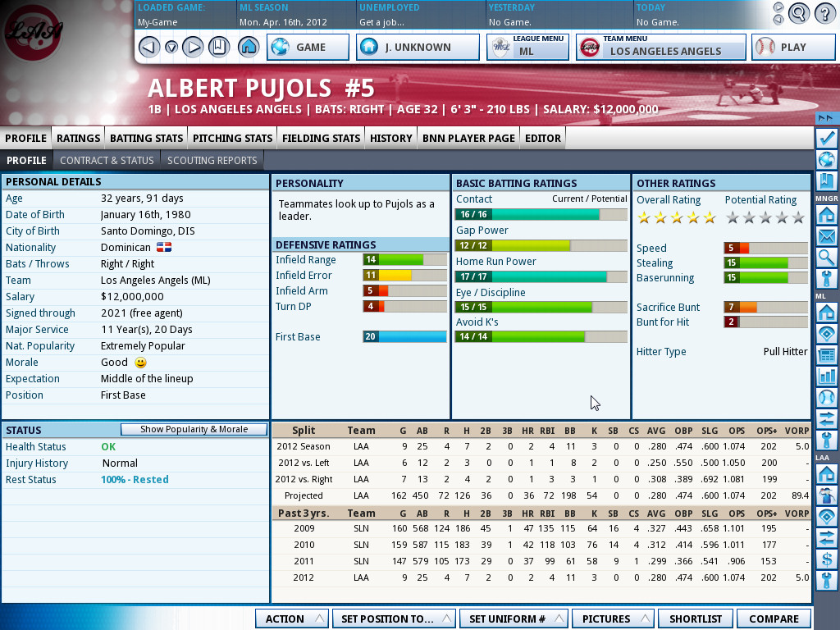This screenshot has width=840, height=630.
Task: Click the Los Angeles Angels (ML) team value
Action: pyautogui.click(x=155, y=281)
